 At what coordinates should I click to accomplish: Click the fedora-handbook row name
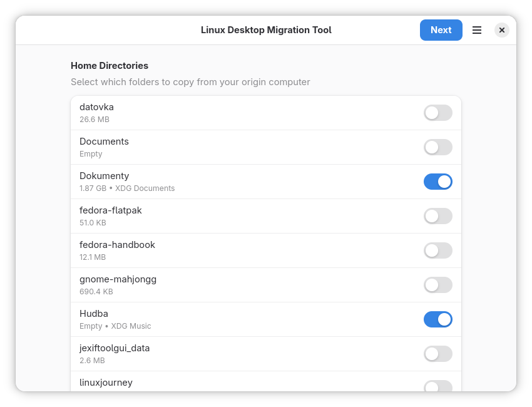click(x=117, y=245)
